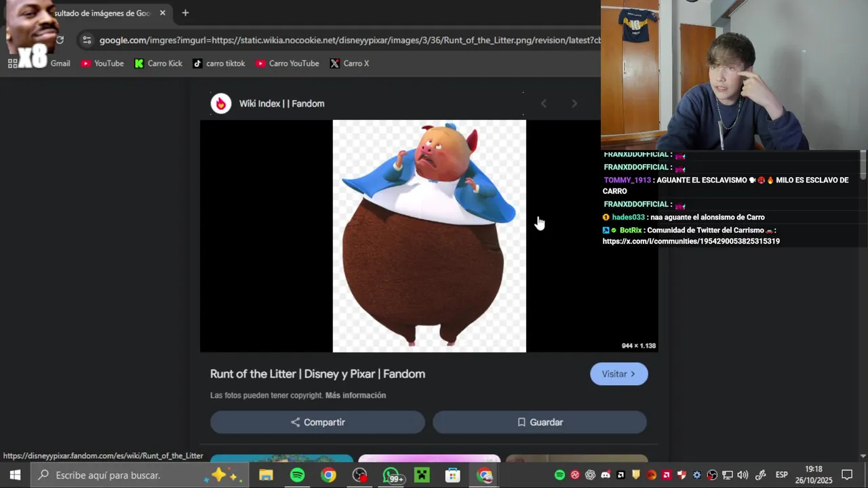Click TOMMY_1913 username in chat
The height and width of the screenshot is (488, 868).
627,180
